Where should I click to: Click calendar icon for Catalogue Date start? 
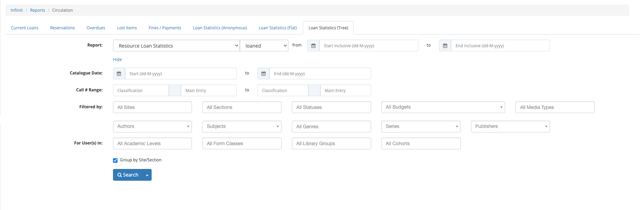point(119,73)
